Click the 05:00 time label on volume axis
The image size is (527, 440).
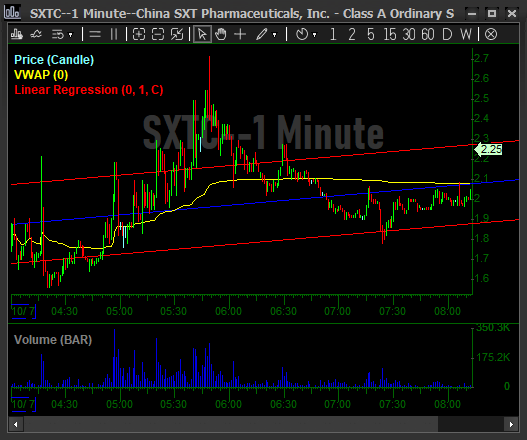(x=119, y=404)
